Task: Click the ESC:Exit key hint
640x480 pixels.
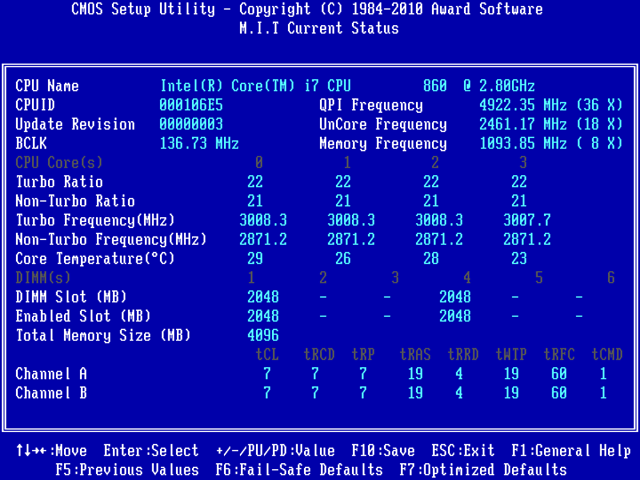Action: pos(463,451)
